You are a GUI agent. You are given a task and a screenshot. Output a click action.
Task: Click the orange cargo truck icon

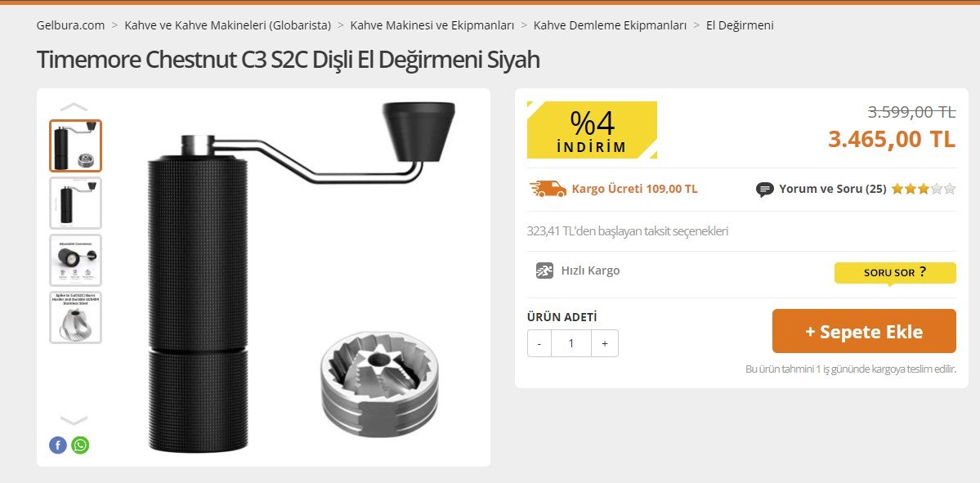tap(548, 189)
